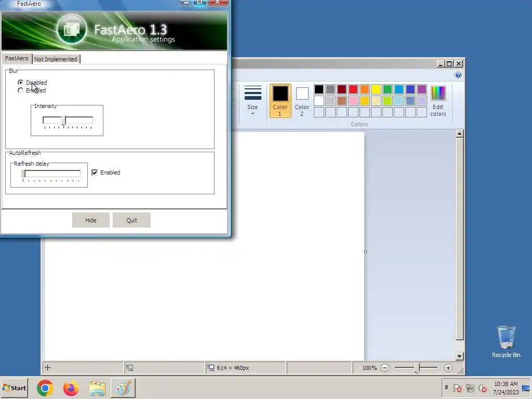The height and width of the screenshot is (399, 532).
Task: Toggle the AutoRefresh Enabled checkbox
Action: point(95,172)
